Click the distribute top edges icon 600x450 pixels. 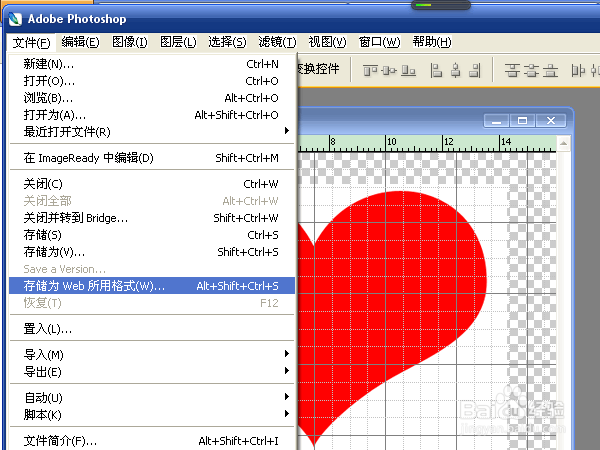point(512,70)
